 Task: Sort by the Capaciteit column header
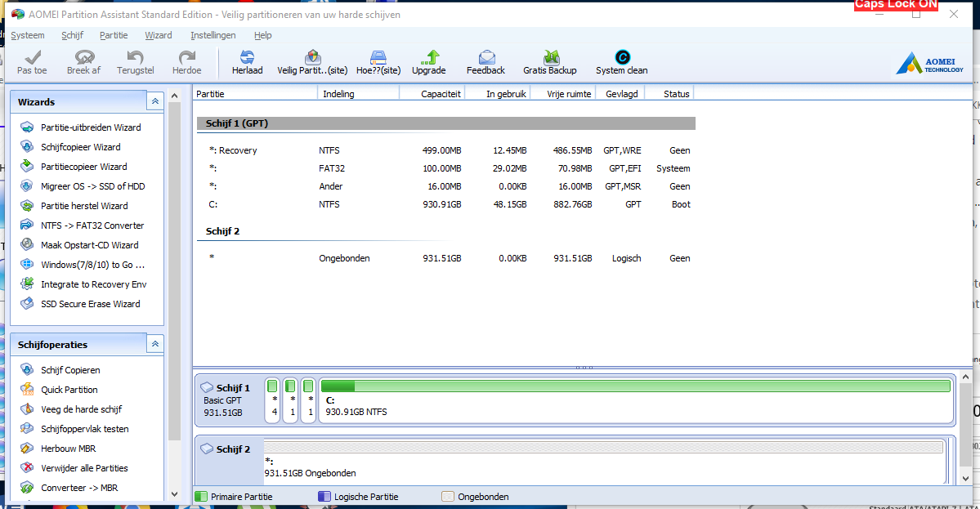[432, 94]
